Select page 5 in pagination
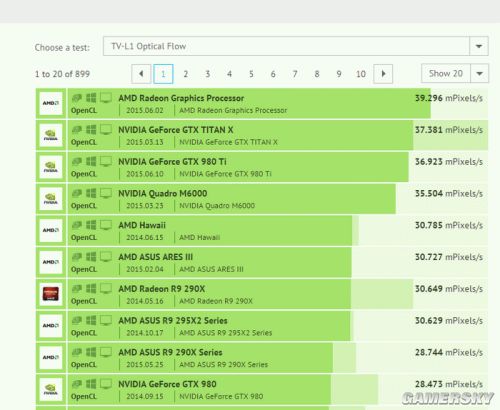Viewport: 500px width, 410px height. (x=251, y=74)
